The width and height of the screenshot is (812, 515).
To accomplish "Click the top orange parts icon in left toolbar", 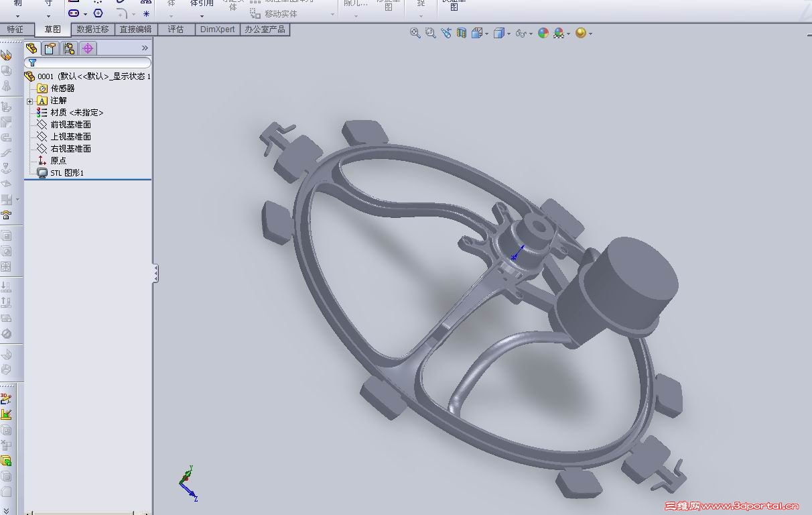I will 6,55.
